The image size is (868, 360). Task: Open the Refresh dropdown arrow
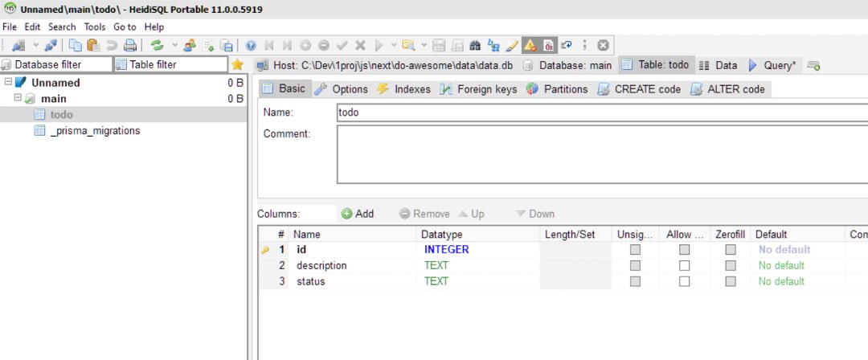click(x=175, y=45)
